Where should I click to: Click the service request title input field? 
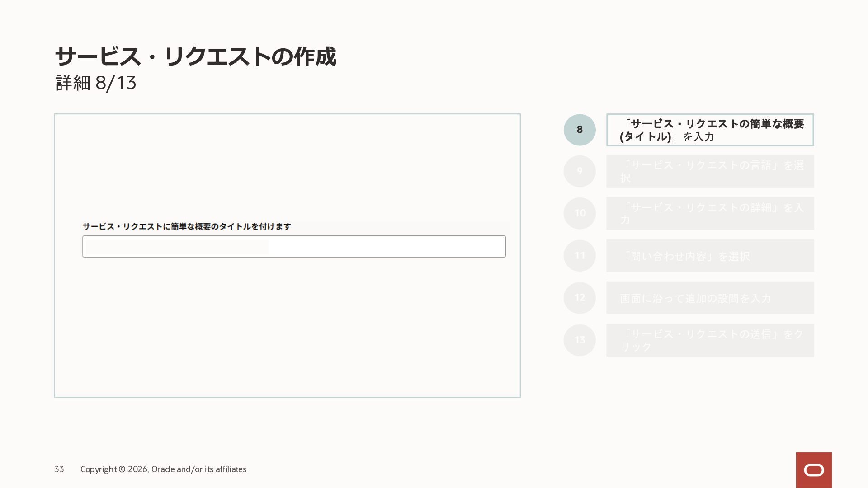[x=294, y=246]
